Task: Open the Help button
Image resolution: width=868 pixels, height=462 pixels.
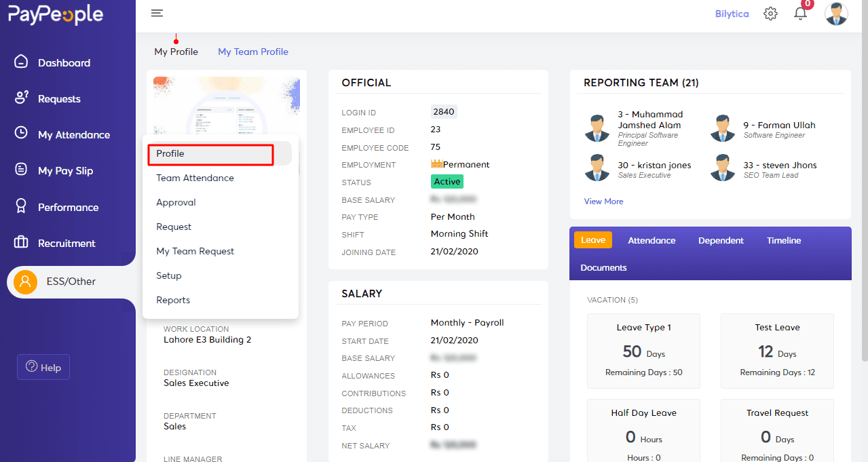Action: click(43, 367)
